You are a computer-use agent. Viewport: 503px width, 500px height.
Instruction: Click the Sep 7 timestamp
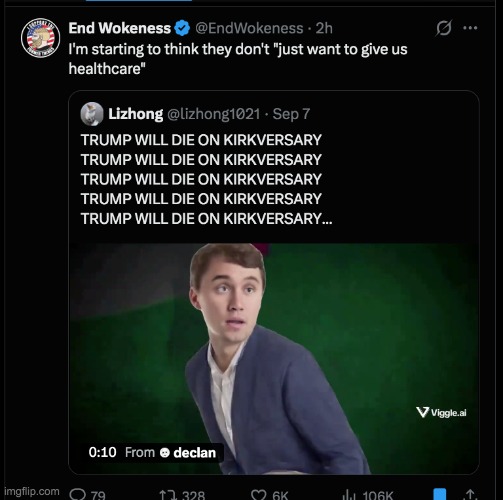click(291, 114)
